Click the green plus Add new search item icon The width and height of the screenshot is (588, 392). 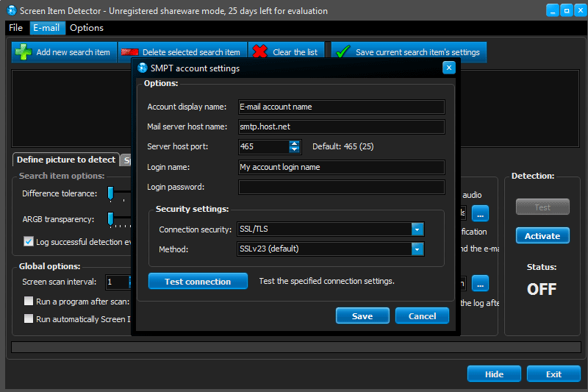pos(24,52)
